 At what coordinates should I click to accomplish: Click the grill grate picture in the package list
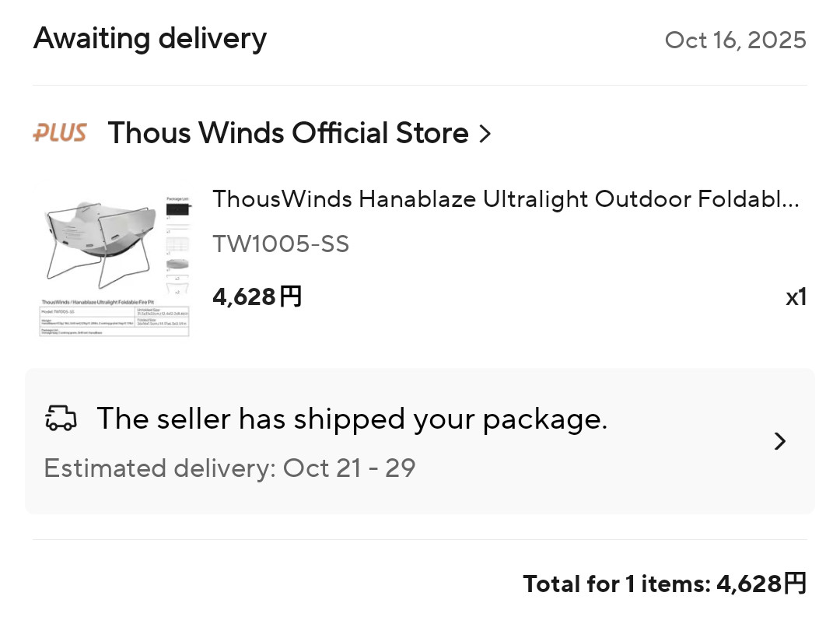pyautogui.click(x=178, y=244)
